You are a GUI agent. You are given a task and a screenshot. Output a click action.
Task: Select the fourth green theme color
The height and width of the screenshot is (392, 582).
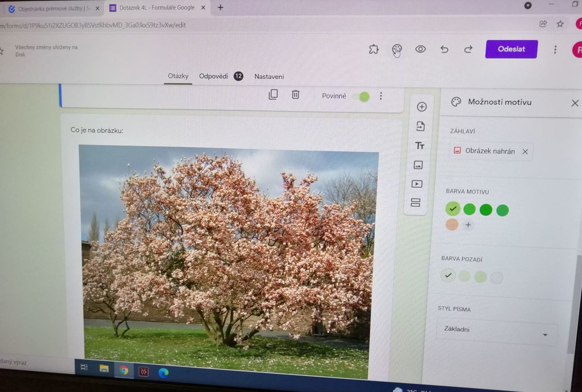[502, 210]
